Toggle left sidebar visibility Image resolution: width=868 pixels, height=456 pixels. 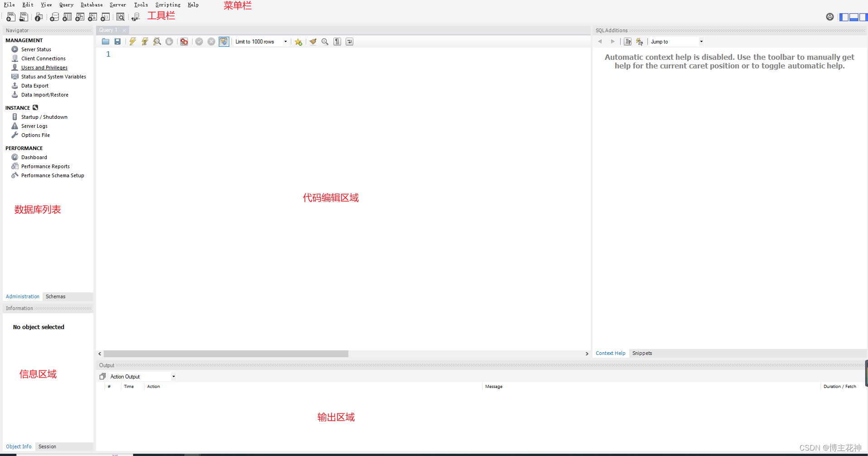tap(844, 17)
